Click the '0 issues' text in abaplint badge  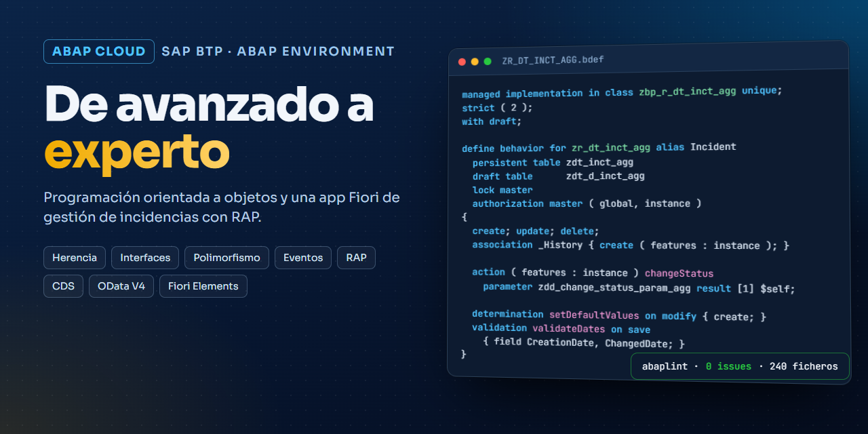click(x=728, y=366)
